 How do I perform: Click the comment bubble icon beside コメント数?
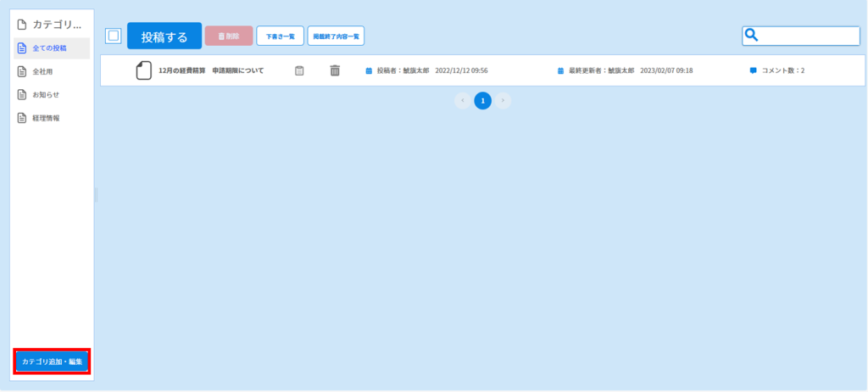tap(754, 71)
